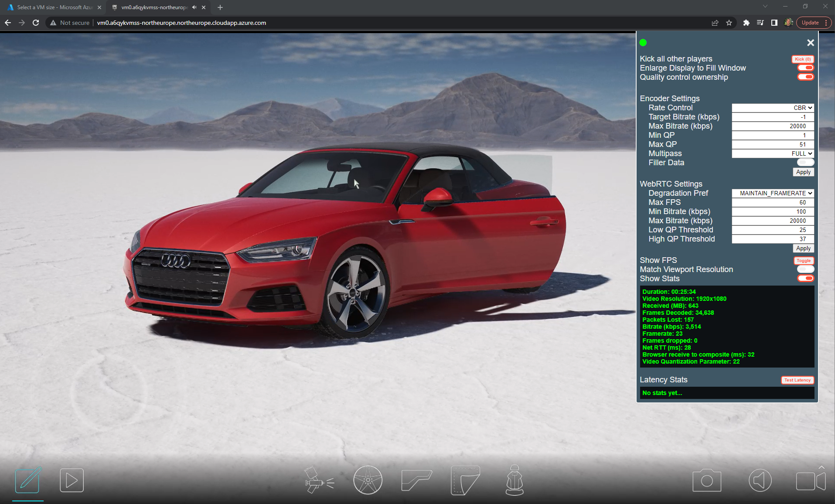Viewport: 835px width, 504px height.
Task: Open the video camera icon
Action: pyautogui.click(x=811, y=481)
